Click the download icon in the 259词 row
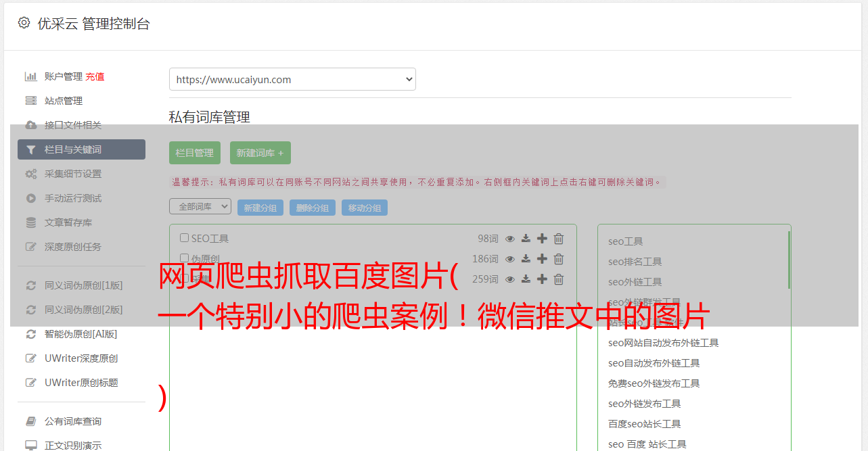Viewport: 868px width, 451px height. pyautogui.click(x=526, y=279)
